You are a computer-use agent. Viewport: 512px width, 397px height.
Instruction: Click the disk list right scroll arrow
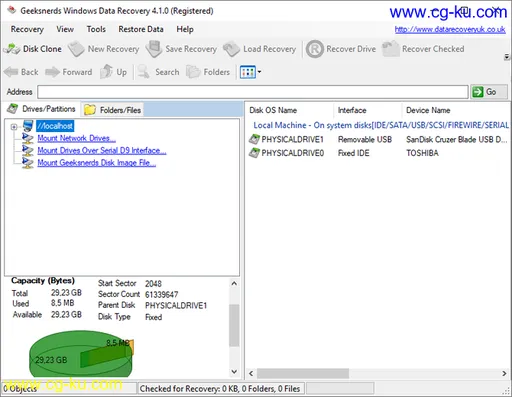click(504, 374)
